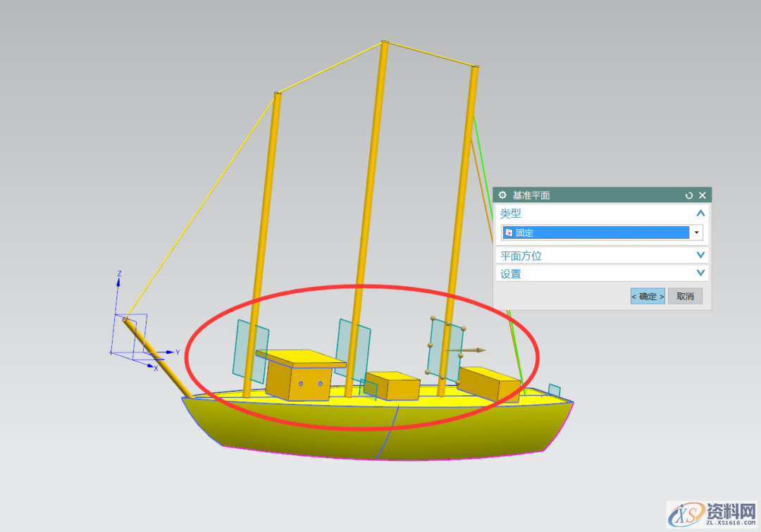
Task: Select the X axis of the coordinate triad
Action: click(154, 366)
